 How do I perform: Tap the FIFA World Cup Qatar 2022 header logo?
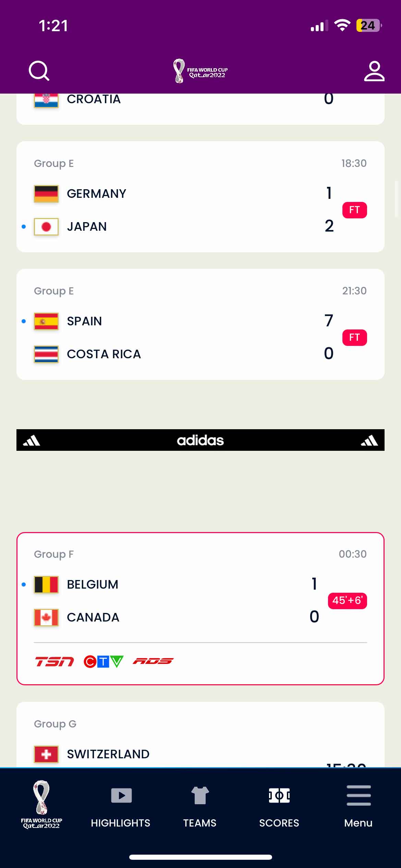coord(200,71)
